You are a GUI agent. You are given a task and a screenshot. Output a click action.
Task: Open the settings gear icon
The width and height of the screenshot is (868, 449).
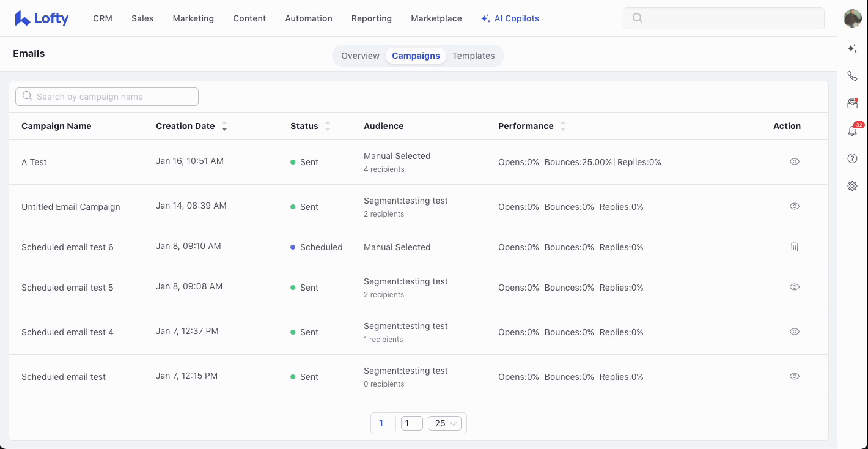[x=852, y=186]
